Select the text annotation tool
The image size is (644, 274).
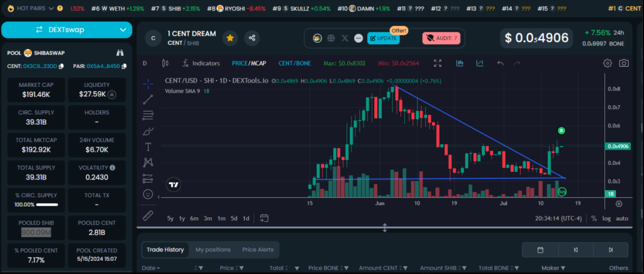[x=148, y=147]
